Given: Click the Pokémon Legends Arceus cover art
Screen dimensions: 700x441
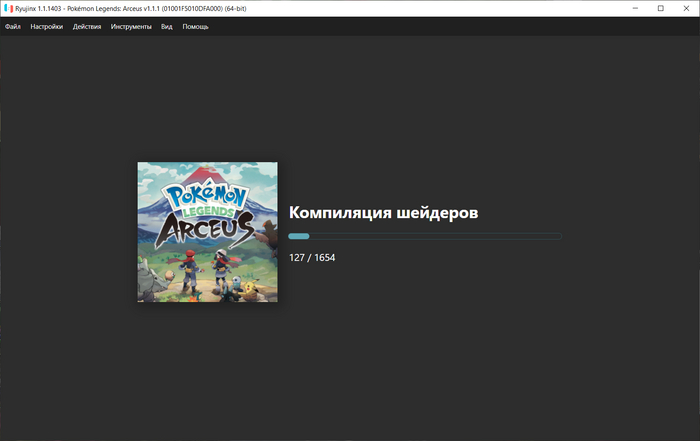Looking at the screenshot, I should point(208,232).
